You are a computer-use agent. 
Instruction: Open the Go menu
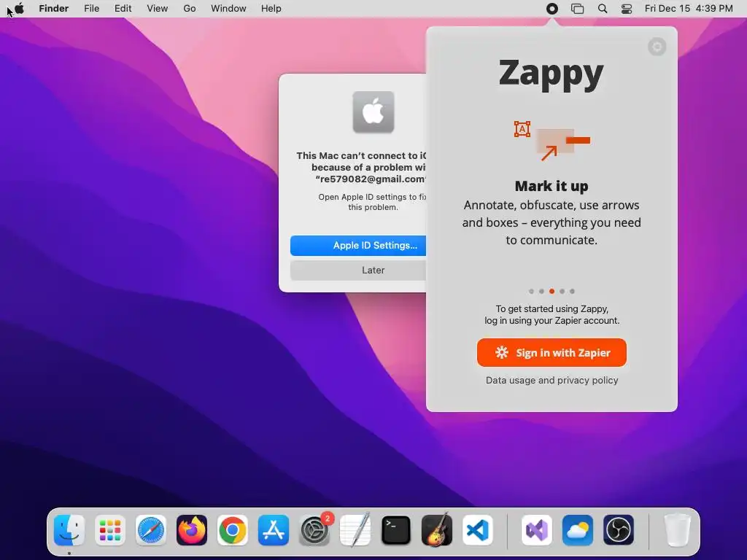[190, 9]
